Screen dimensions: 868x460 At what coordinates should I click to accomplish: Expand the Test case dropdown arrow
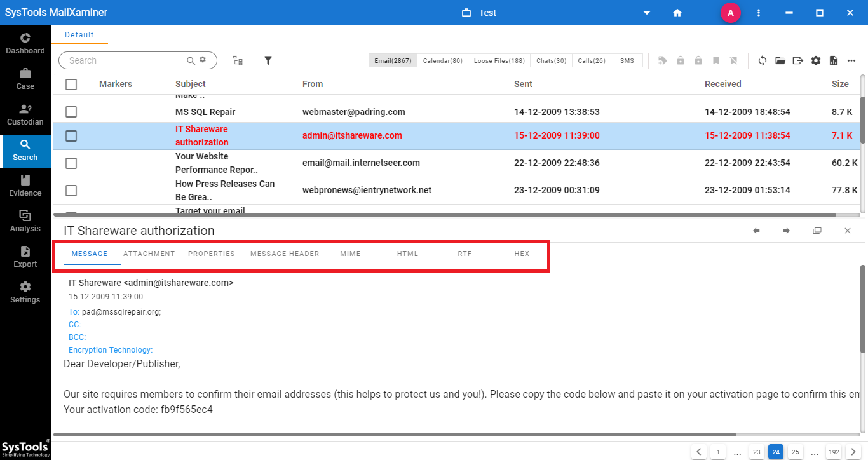(647, 13)
